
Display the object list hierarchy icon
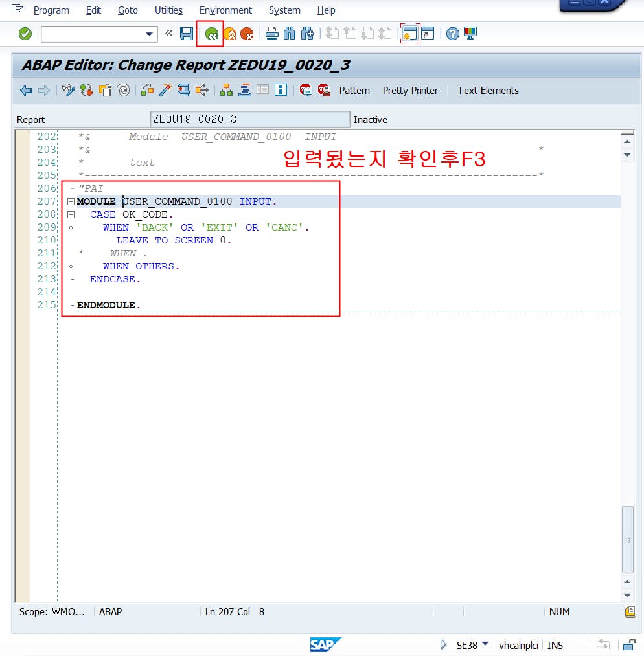(226, 91)
